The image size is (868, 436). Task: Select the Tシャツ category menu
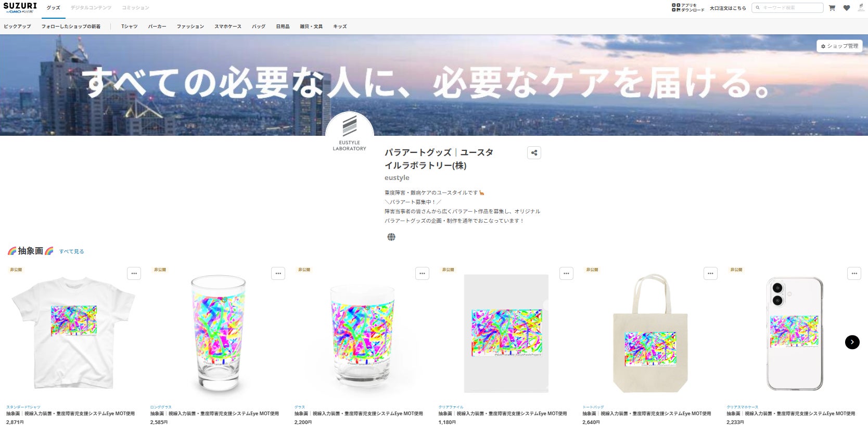[130, 27]
